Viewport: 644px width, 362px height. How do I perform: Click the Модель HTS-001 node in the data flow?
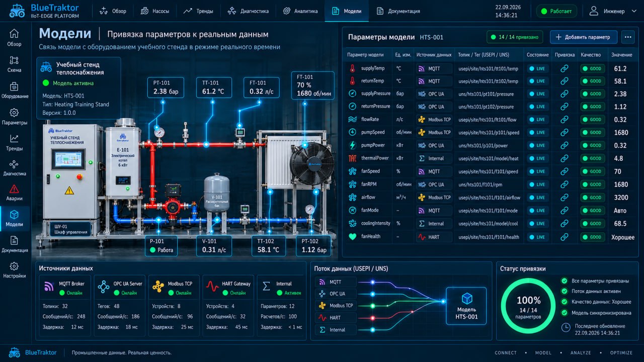pos(466,305)
